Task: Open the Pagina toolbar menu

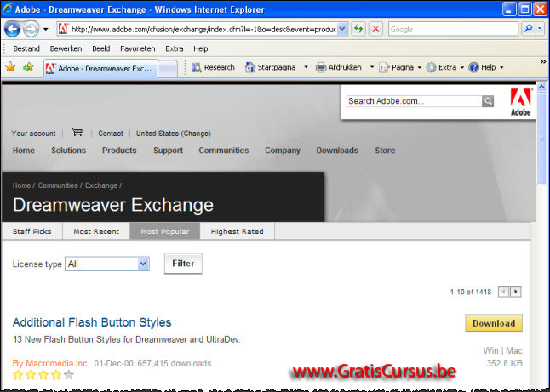Action: click(400, 67)
